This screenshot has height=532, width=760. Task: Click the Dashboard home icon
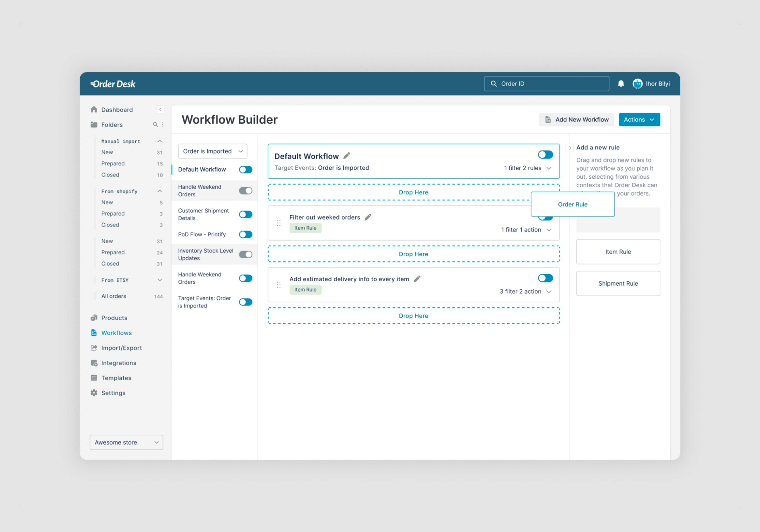coord(94,109)
